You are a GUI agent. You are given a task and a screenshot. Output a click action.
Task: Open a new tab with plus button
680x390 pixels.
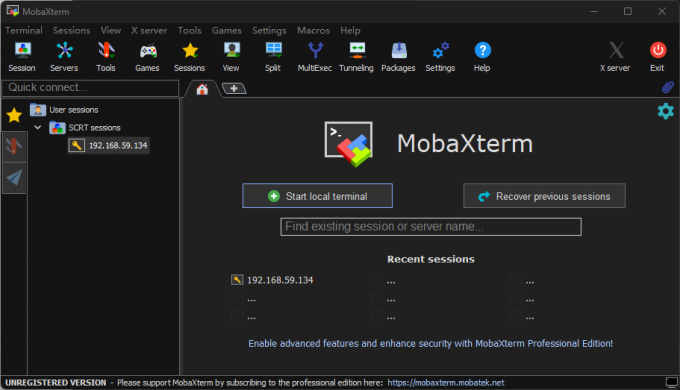click(x=234, y=88)
